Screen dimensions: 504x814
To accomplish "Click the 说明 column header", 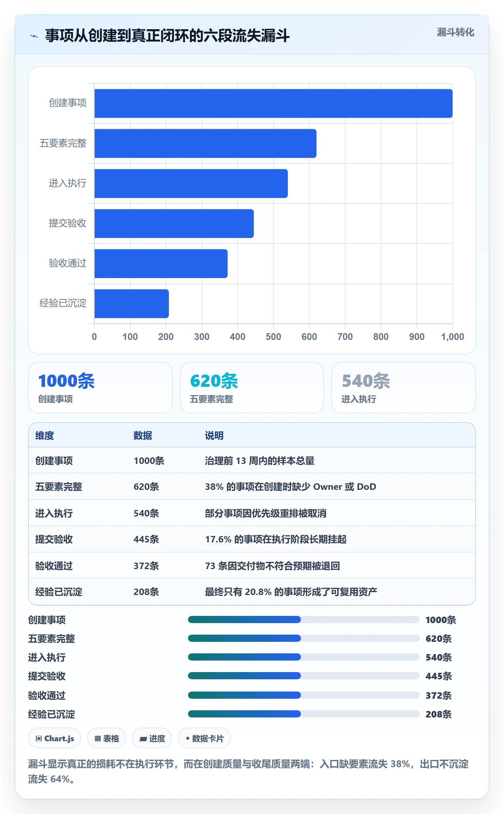I will point(214,435).
